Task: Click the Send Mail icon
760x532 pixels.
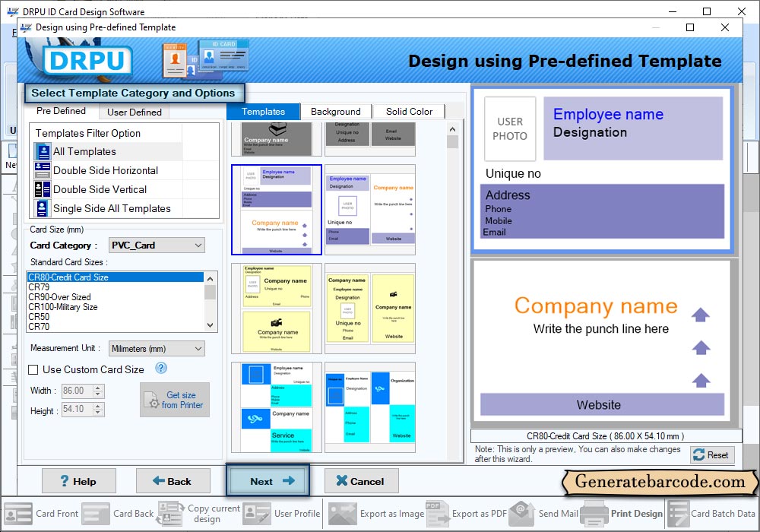Action: pos(521,514)
